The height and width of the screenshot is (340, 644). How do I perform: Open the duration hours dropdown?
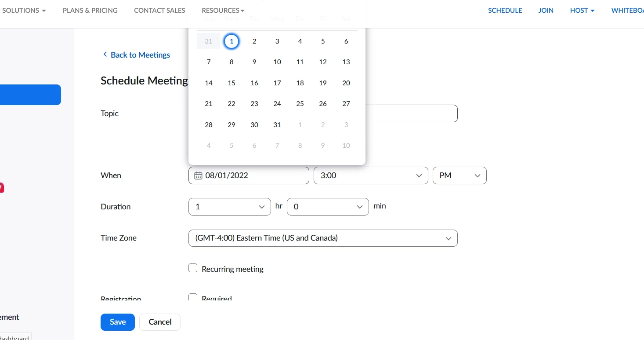tap(229, 207)
